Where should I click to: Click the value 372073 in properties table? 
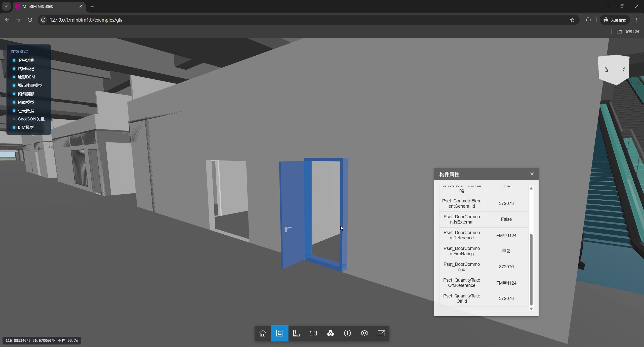(506, 203)
